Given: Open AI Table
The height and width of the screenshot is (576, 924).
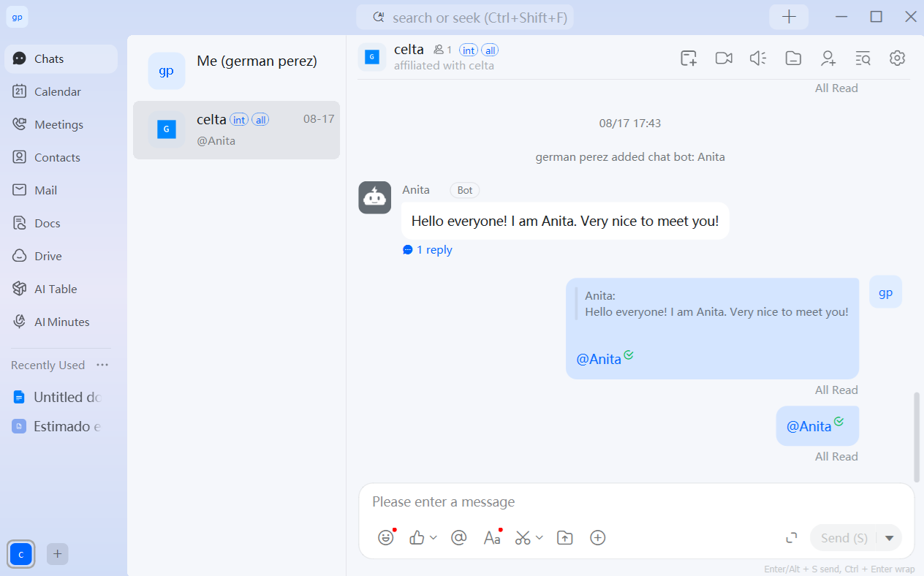Looking at the screenshot, I should (61, 289).
